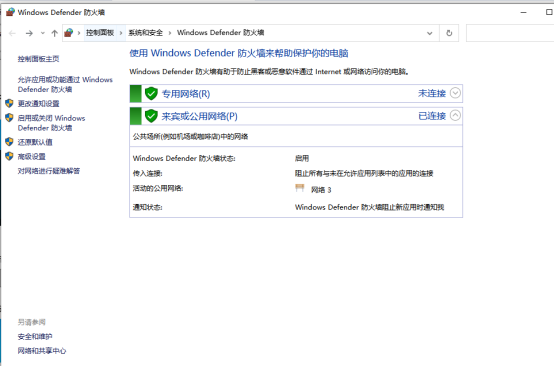The height and width of the screenshot is (367, 554).
Task: Click green shield icon beside 专用网络(R)
Action: [151, 94]
